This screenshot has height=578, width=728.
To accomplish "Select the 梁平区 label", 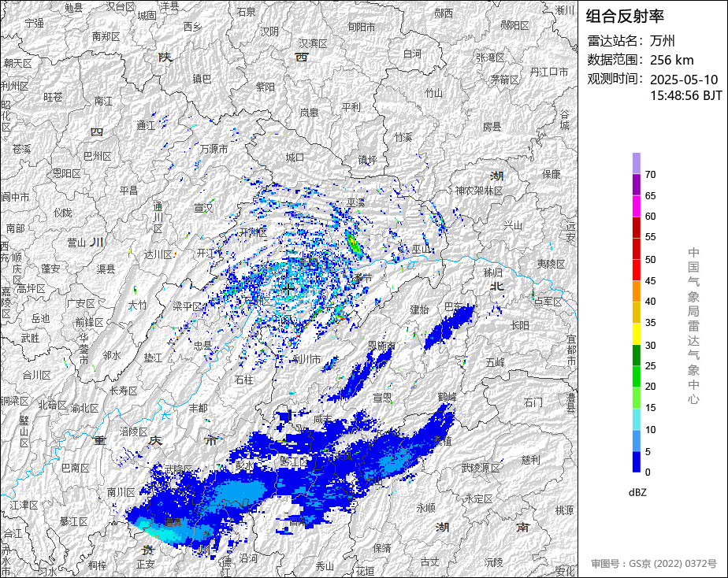I will [187, 306].
